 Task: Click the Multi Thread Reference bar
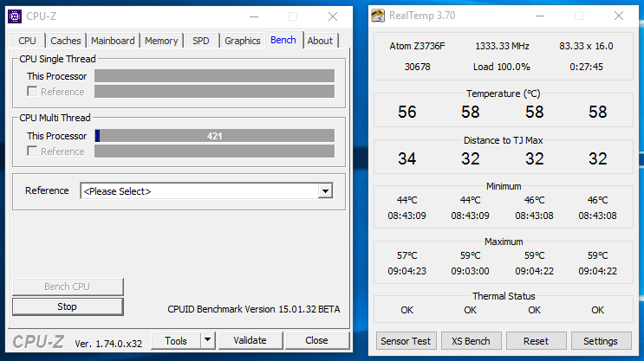tap(214, 151)
